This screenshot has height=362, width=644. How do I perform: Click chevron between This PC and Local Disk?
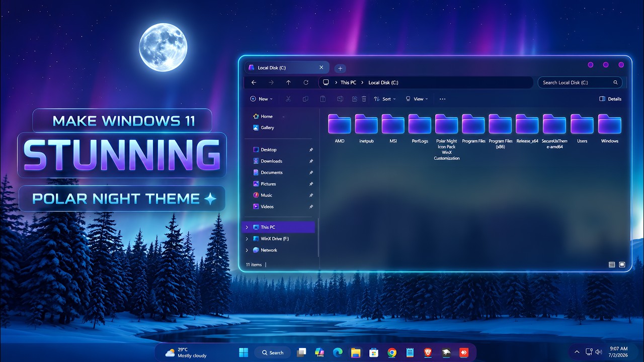pos(362,82)
